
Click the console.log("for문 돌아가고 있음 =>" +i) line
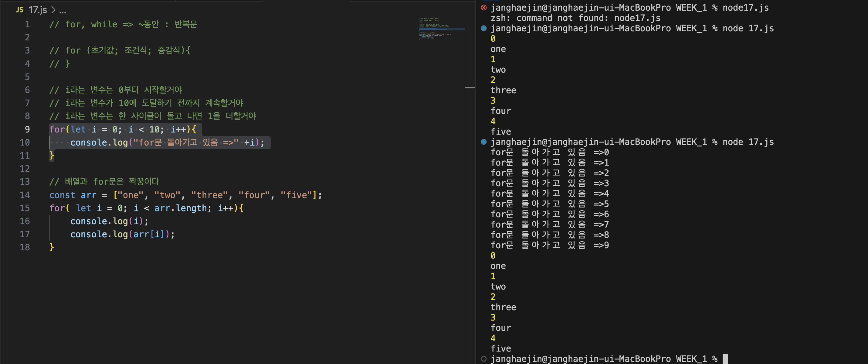167,143
